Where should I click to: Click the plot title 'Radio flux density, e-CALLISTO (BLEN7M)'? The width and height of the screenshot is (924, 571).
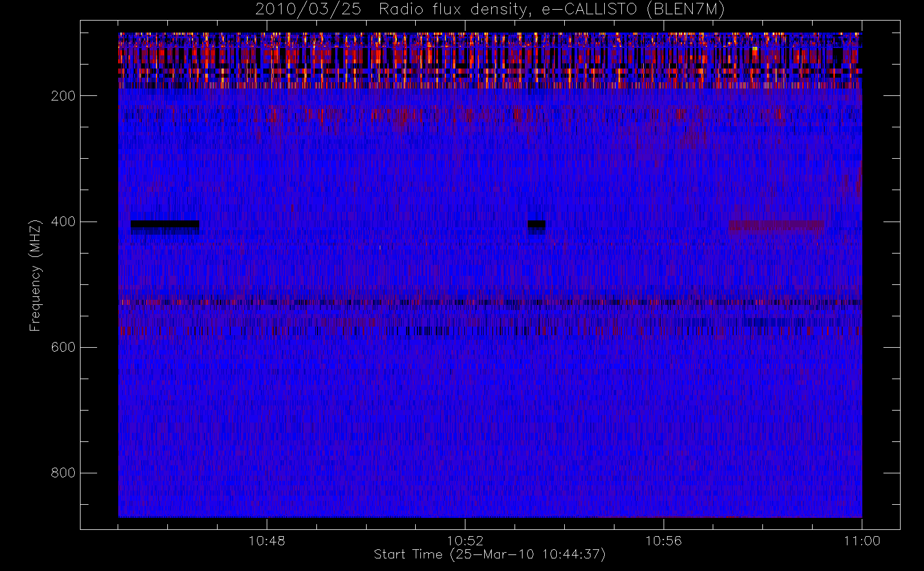pos(552,10)
